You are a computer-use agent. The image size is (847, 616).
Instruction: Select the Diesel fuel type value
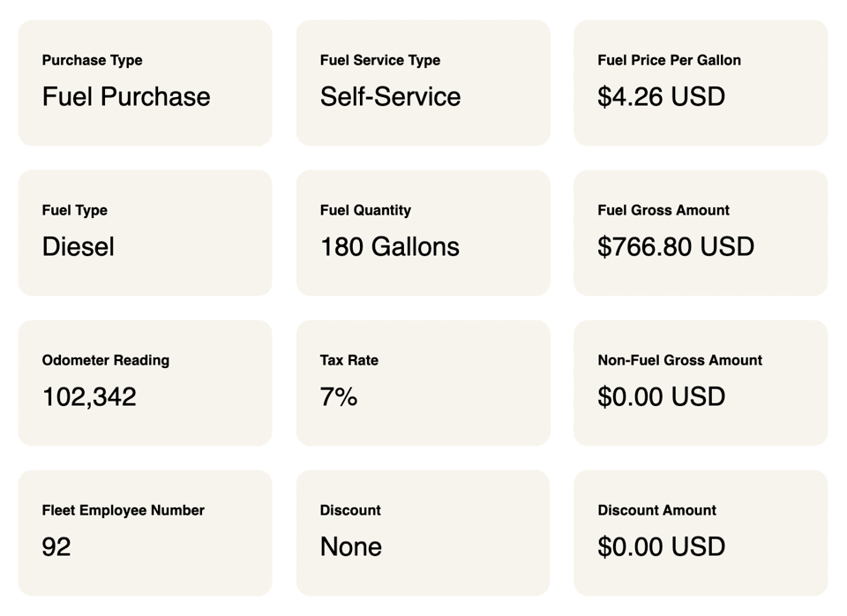78,246
